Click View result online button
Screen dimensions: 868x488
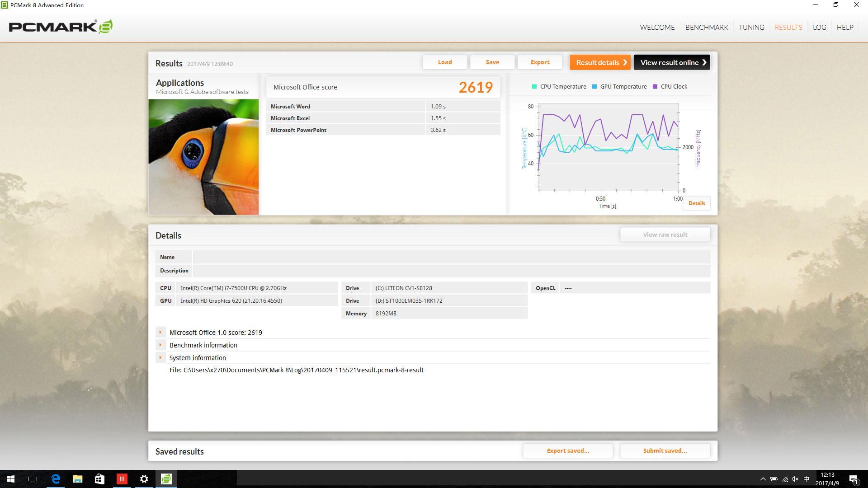[x=672, y=62]
